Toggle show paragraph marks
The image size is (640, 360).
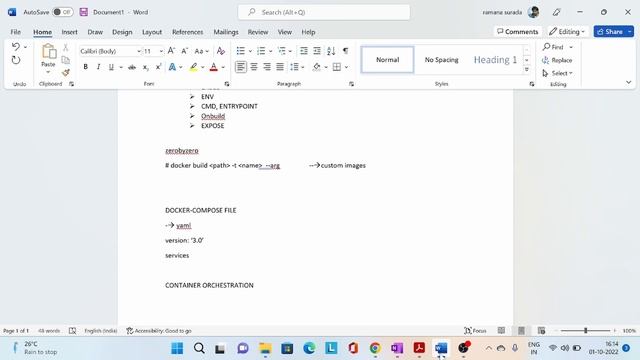coord(345,51)
